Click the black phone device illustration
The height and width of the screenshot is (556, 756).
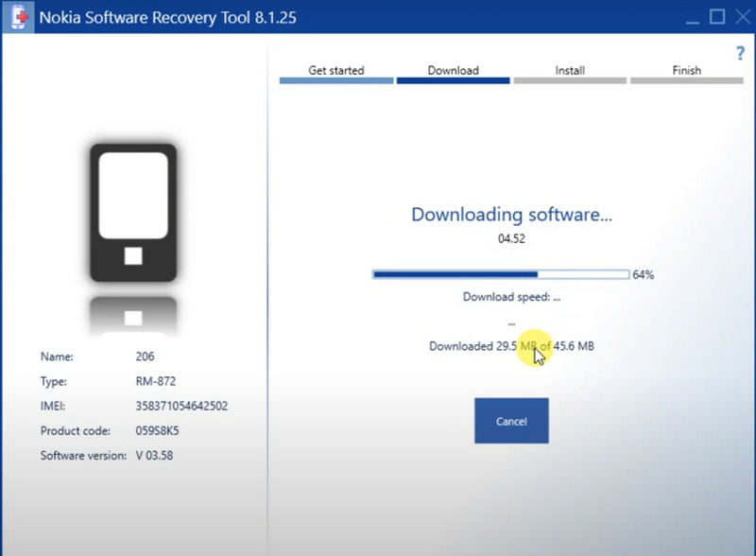coord(133,213)
